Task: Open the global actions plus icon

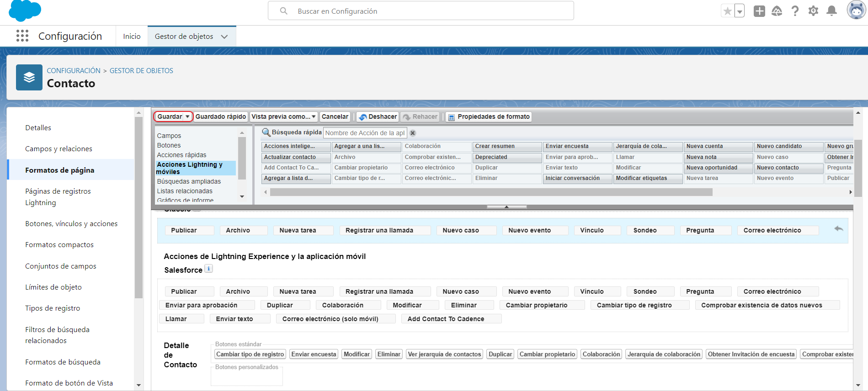Action: [x=759, y=11]
